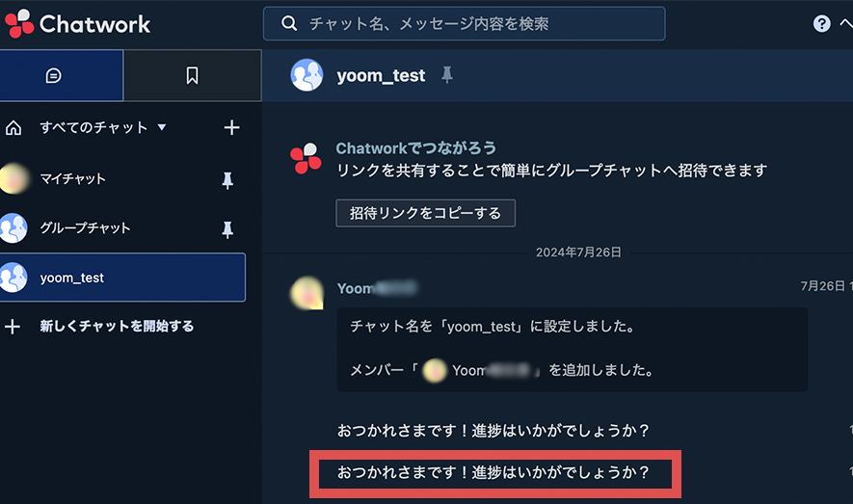Focus the chat search field
The width and height of the screenshot is (853, 504).
pos(464,23)
